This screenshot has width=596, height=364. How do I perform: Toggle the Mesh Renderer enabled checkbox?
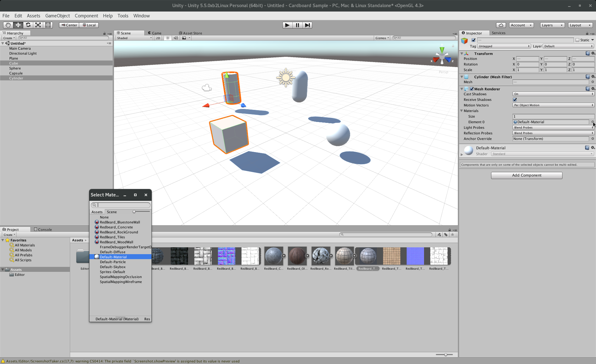(472, 89)
